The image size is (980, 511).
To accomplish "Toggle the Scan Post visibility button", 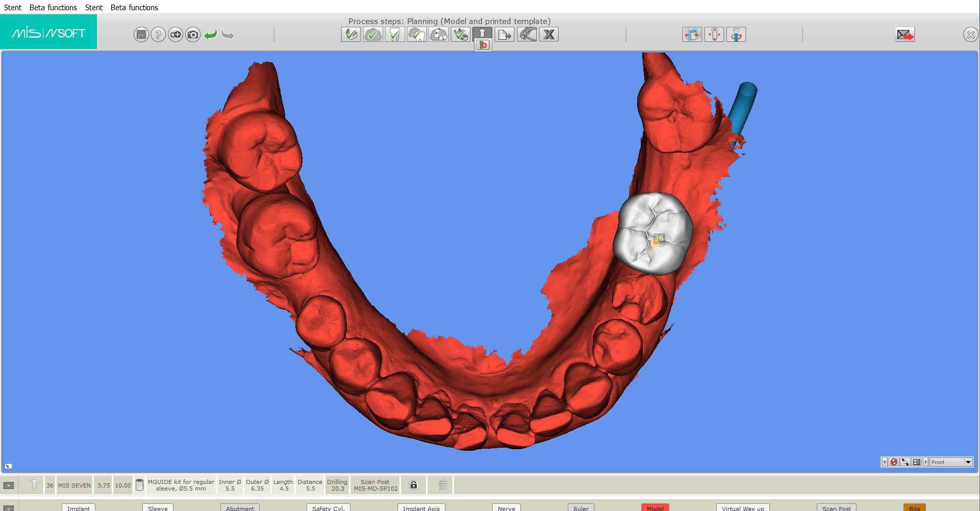I will point(837,508).
